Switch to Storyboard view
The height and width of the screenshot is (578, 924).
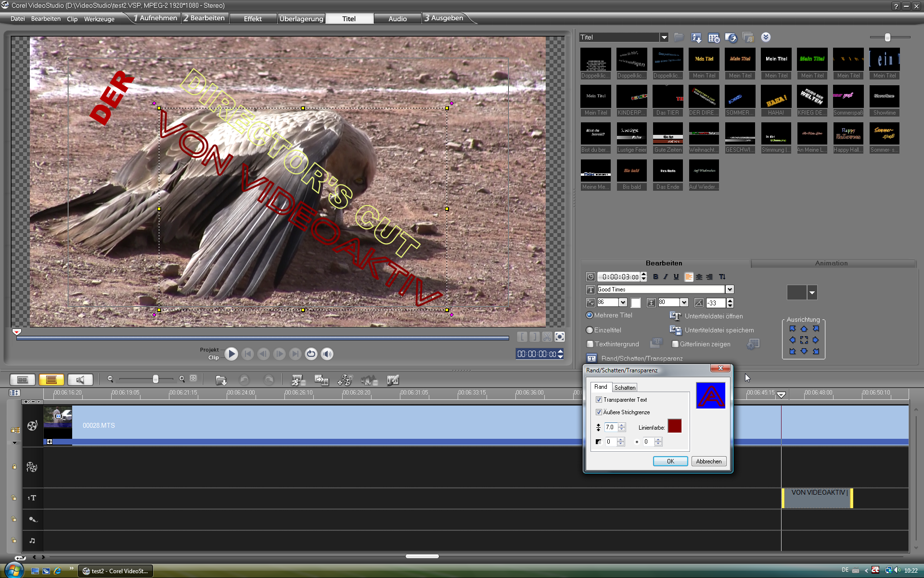[x=23, y=380]
